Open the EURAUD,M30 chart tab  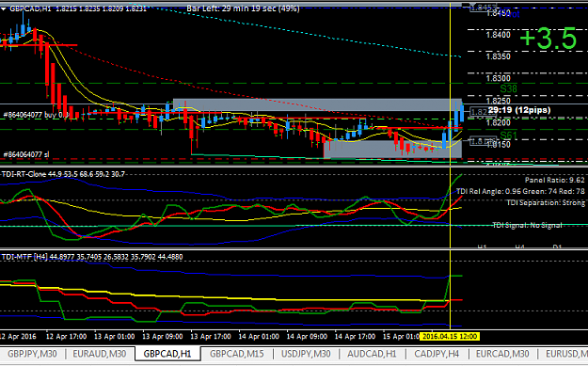click(x=100, y=354)
